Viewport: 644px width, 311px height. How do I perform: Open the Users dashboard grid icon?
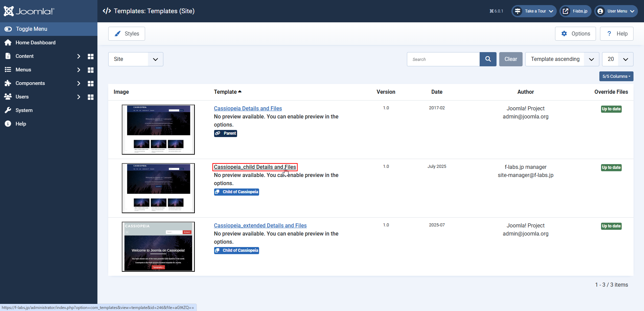point(91,97)
